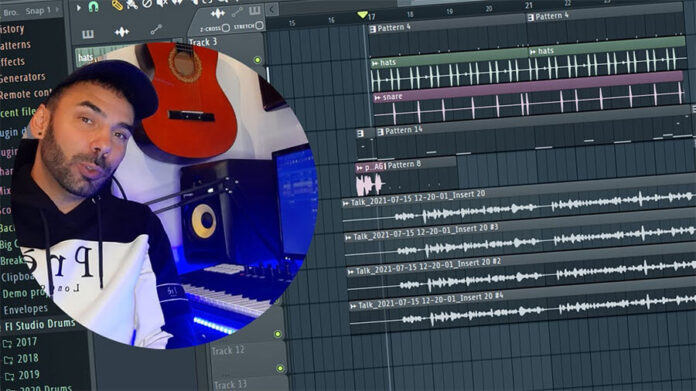The width and height of the screenshot is (696, 391).
Task: Collapse picker panel with left chevron
Action: (x=272, y=9)
